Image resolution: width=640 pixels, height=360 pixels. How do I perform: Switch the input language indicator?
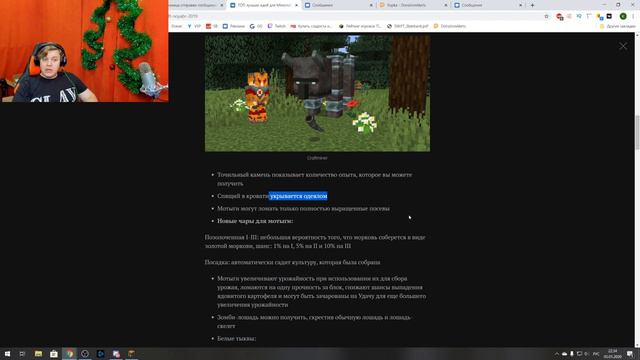pyautogui.click(x=596, y=354)
